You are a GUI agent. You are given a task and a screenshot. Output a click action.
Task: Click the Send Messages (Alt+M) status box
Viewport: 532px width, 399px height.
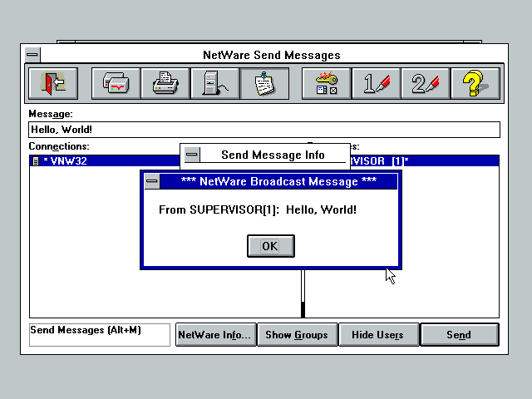point(100,335)
